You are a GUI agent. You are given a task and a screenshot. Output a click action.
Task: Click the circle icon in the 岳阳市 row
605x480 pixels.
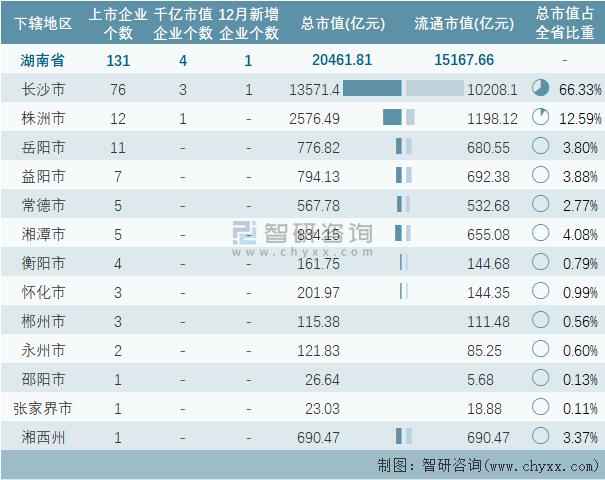tap(541, 147)
